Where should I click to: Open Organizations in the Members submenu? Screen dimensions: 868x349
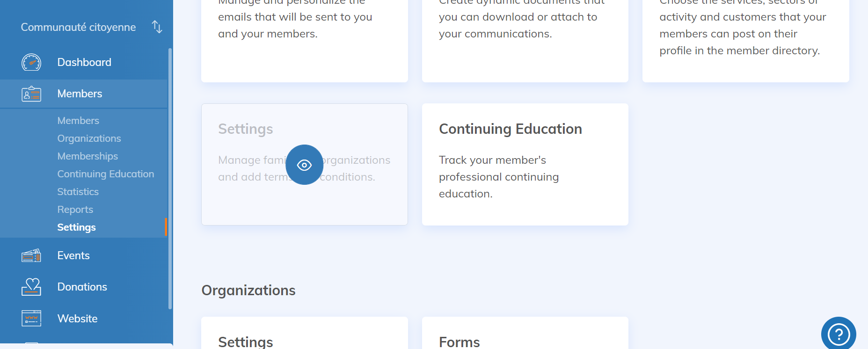pyautogui.click(x=89, y=138)
